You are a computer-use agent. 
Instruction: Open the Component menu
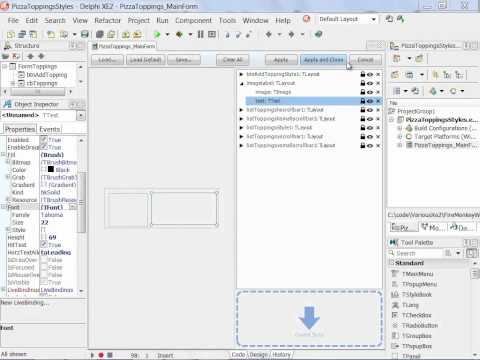click(x=193, y=21)
